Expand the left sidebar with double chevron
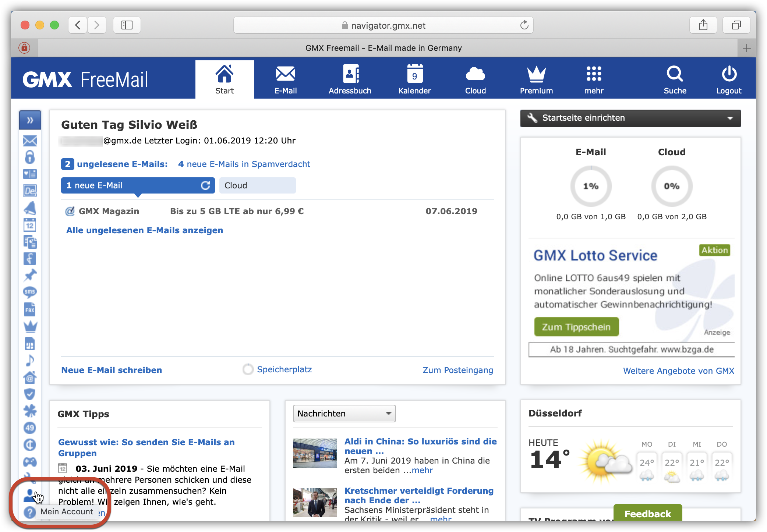 [x=30, y=120]
